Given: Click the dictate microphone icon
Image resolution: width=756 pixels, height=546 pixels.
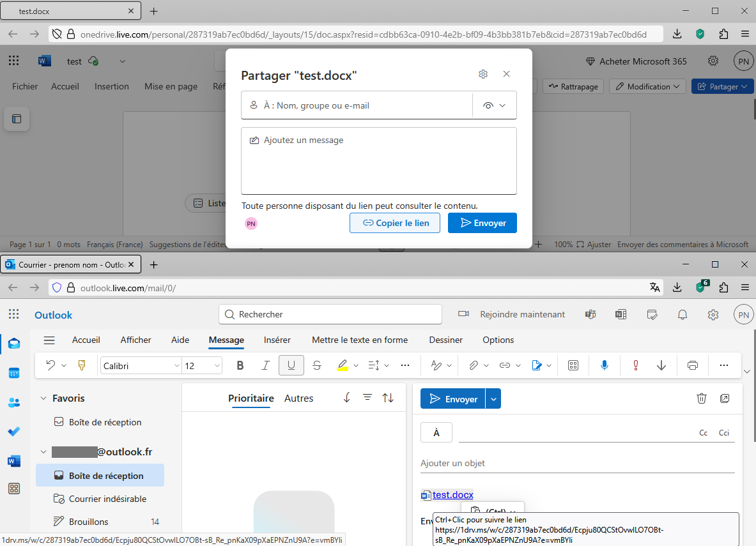Looking at the screenshot, I should pyautogui.click(x=604, y=365).
